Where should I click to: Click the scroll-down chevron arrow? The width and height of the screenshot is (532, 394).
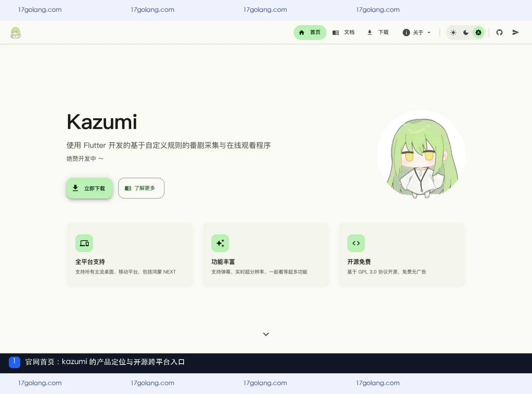point(266,334)
